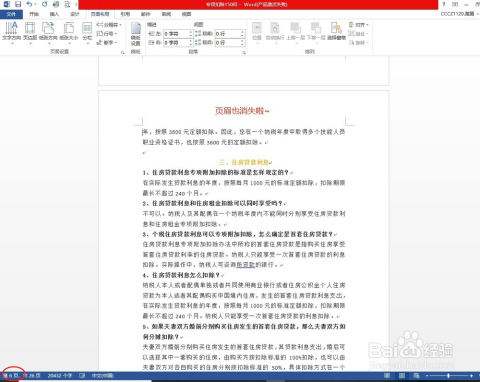The width and height of the screenshot is (480, 382).
Task: Click the Columns (分栏) icon
Action: click(87, 32)
